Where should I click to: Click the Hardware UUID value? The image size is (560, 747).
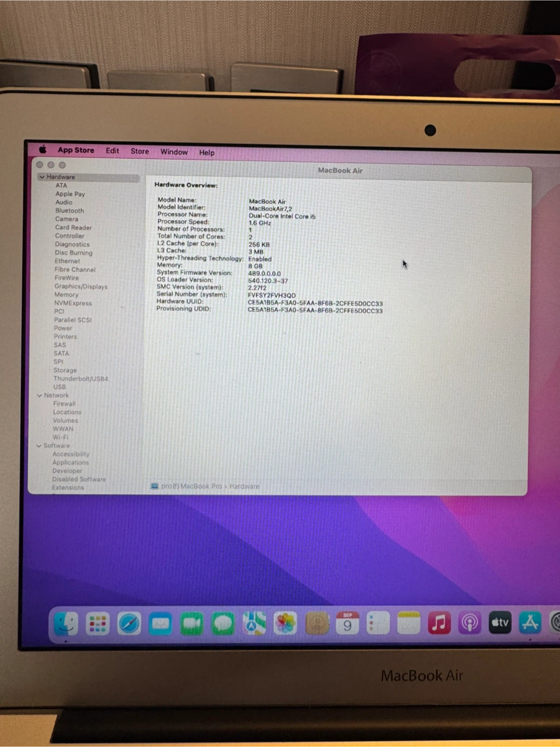point(315,303)
